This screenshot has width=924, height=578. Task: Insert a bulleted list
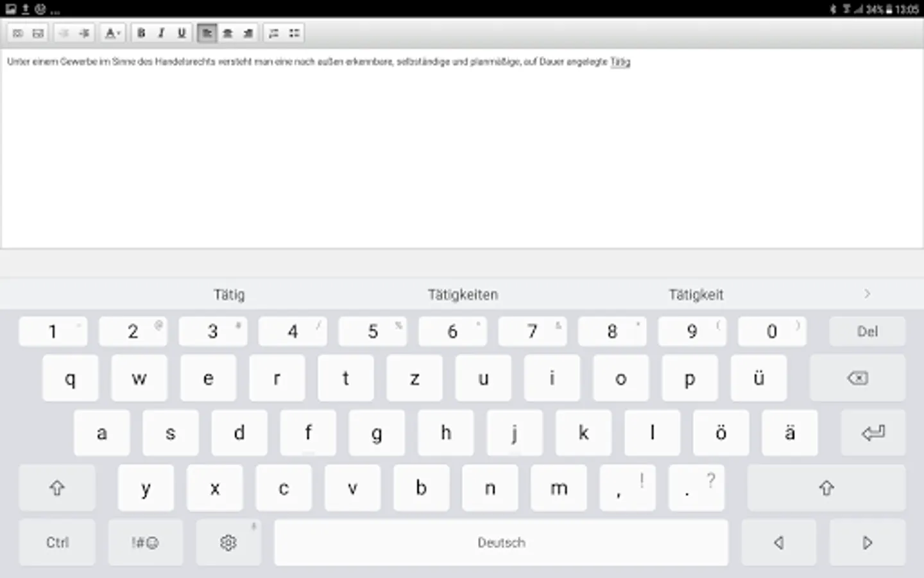click(294, 33)
